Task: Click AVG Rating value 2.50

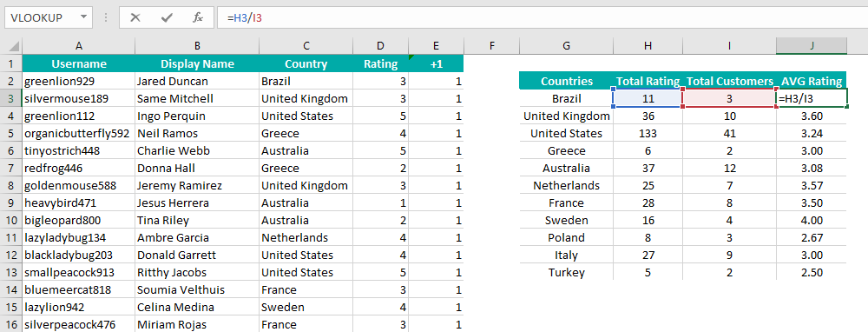Action: coord(812,273)
